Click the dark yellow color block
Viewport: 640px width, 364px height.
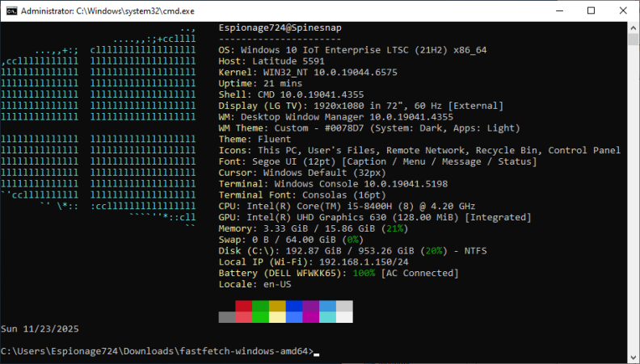277,306
